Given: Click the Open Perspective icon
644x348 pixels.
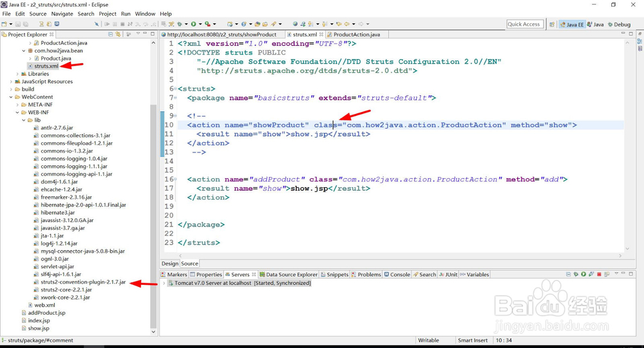Looking at the screenshot, I should (552, 24).
